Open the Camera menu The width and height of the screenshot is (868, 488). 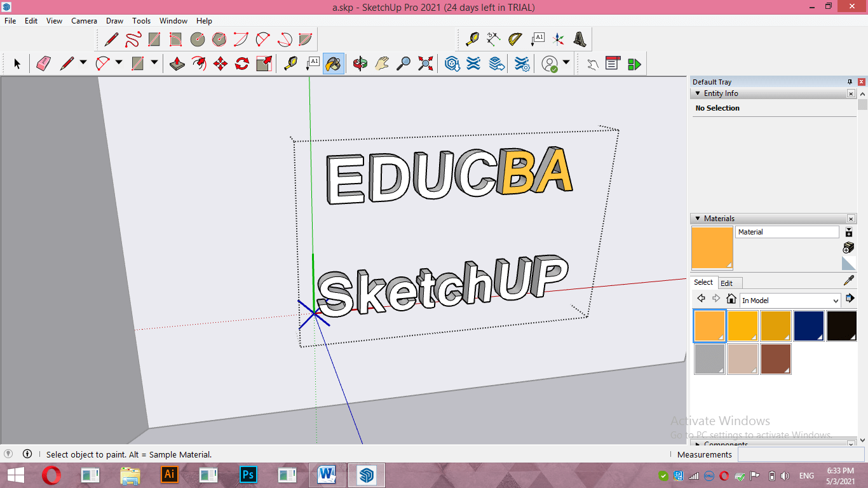[84, 21]
